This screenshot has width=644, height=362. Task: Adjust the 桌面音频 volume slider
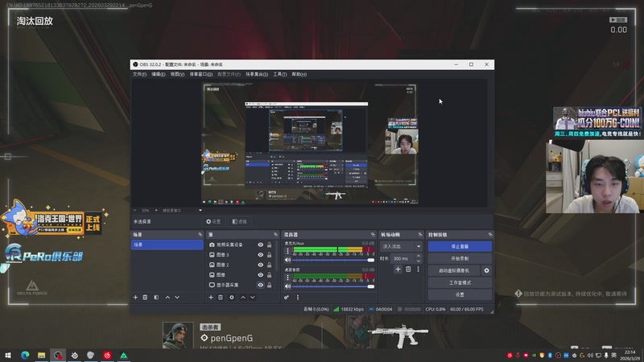click(332, 286)
